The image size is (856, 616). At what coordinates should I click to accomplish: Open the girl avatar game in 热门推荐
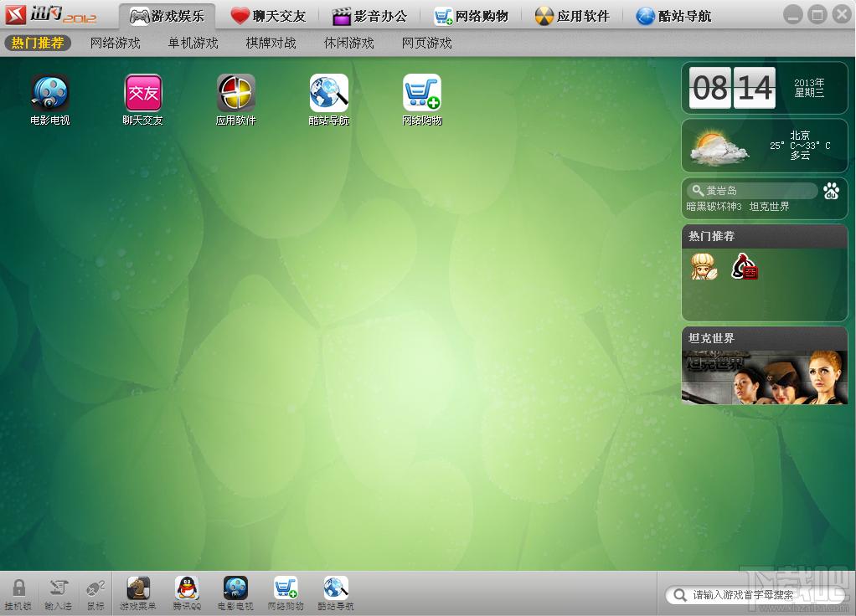click(x=704, y=267)
